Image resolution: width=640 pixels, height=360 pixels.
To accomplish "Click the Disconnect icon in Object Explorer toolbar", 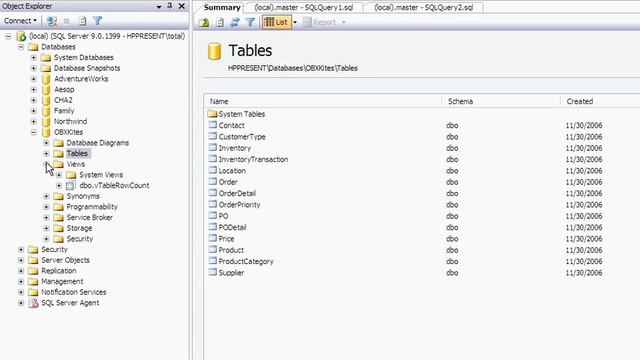I will point(52,21).
